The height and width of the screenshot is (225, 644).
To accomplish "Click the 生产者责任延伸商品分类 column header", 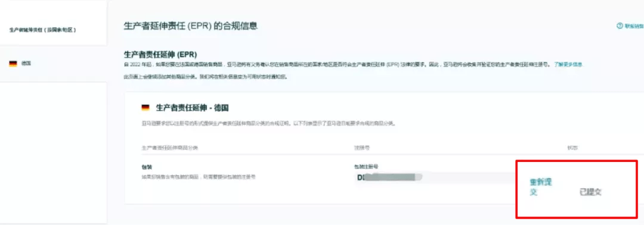I will pos(169,147).
